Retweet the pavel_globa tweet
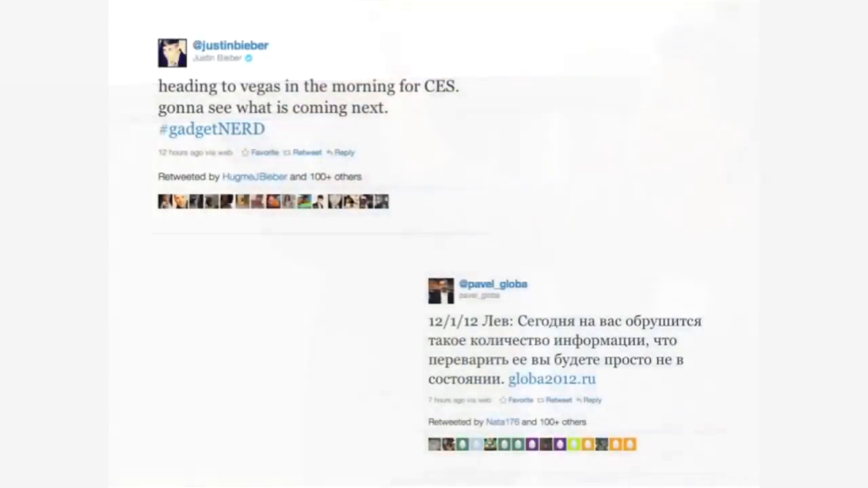 click(x=554, y=400)
